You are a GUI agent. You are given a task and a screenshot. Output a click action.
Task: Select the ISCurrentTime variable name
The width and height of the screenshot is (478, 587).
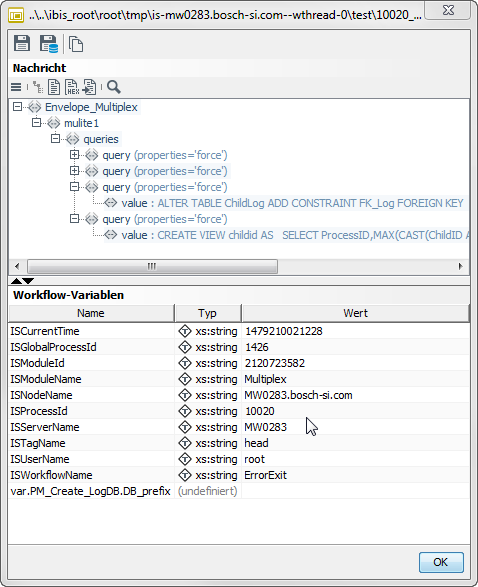click(x=45, y=331)
